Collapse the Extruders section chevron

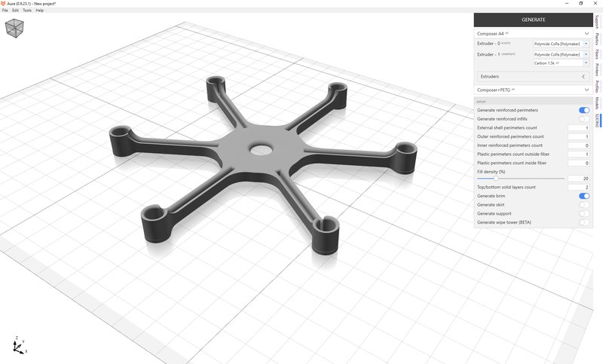tap(583, 77)
